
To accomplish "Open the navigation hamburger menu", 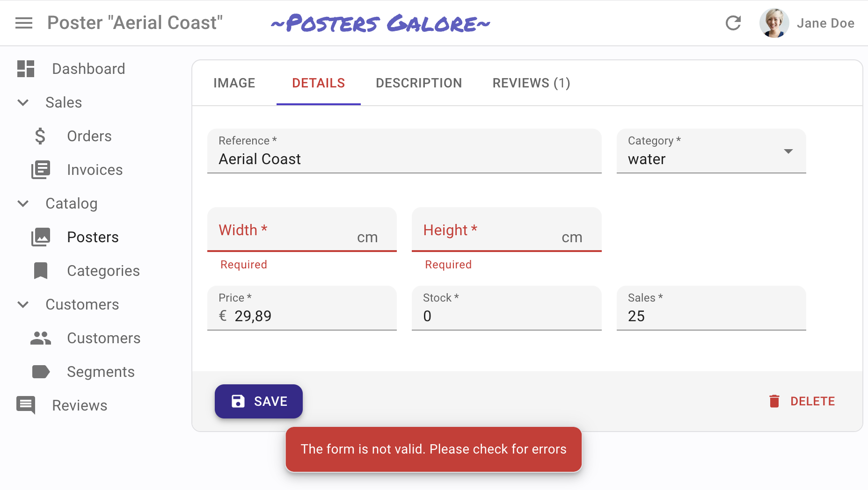I will click(23, 22).
